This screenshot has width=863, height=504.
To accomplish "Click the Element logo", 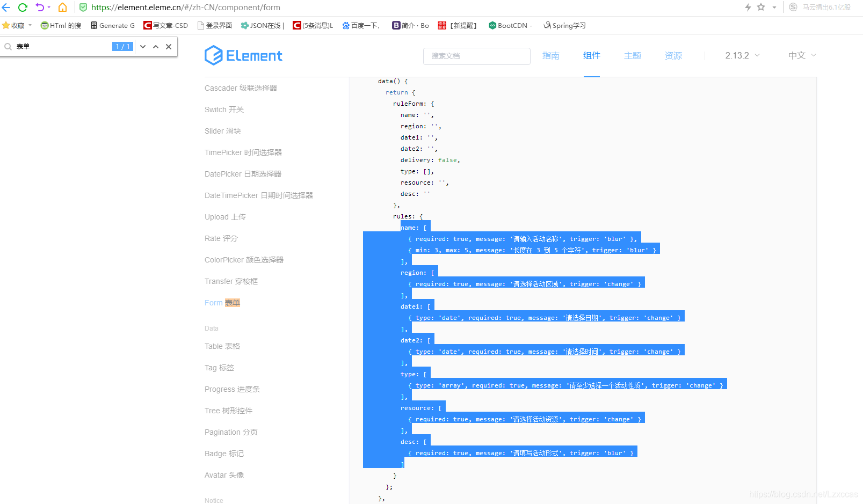I will [243, 55].
